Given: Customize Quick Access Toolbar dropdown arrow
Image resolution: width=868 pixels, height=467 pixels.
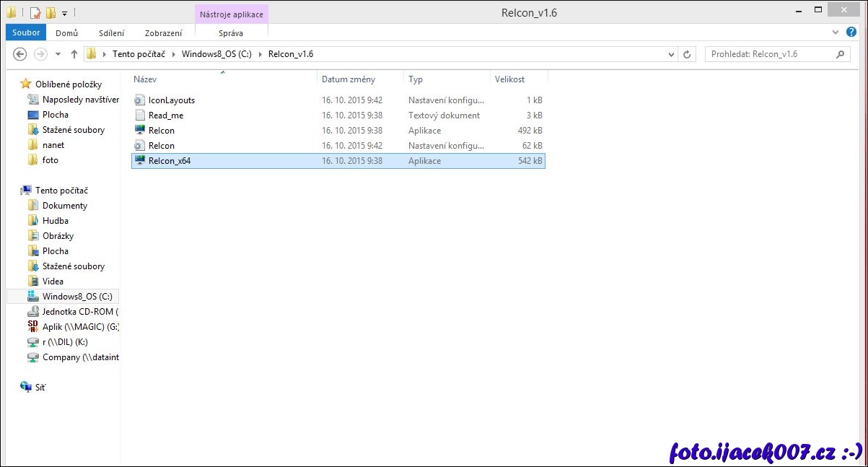Looking at the screenshot, I should (64, 13).
